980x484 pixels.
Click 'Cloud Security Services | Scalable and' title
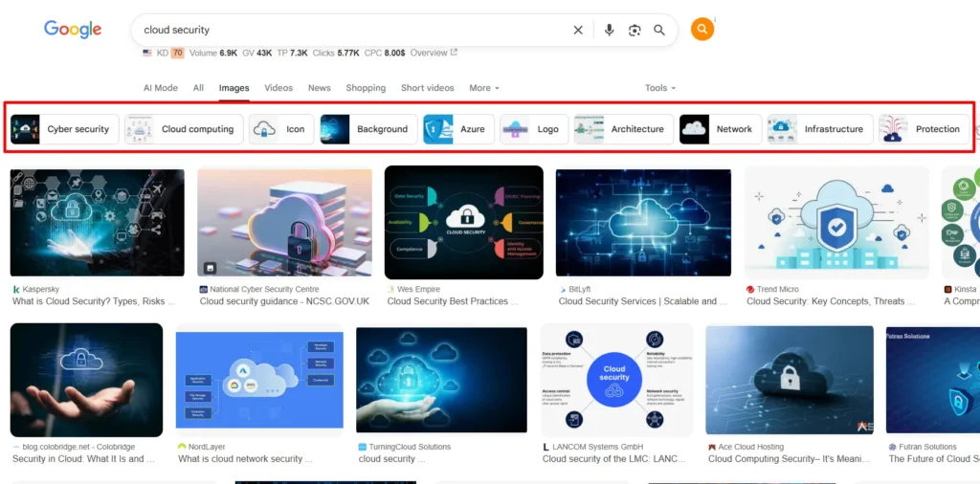click(642, 301)
